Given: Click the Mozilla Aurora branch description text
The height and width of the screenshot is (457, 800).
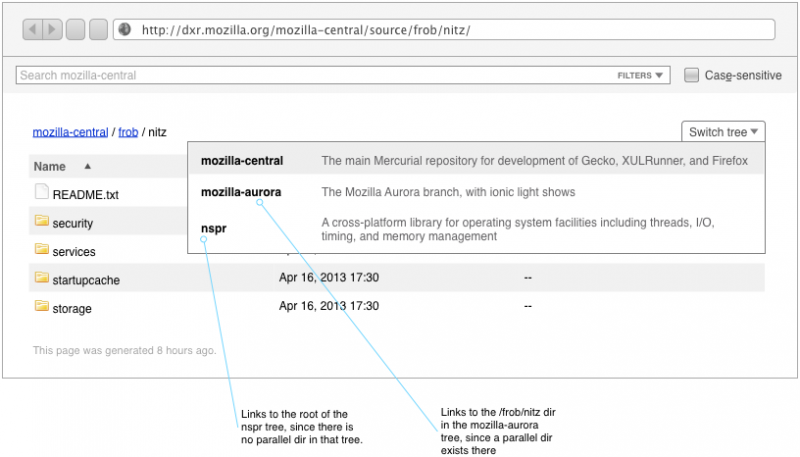Looking at the screenshot, I should click(448, 192).
